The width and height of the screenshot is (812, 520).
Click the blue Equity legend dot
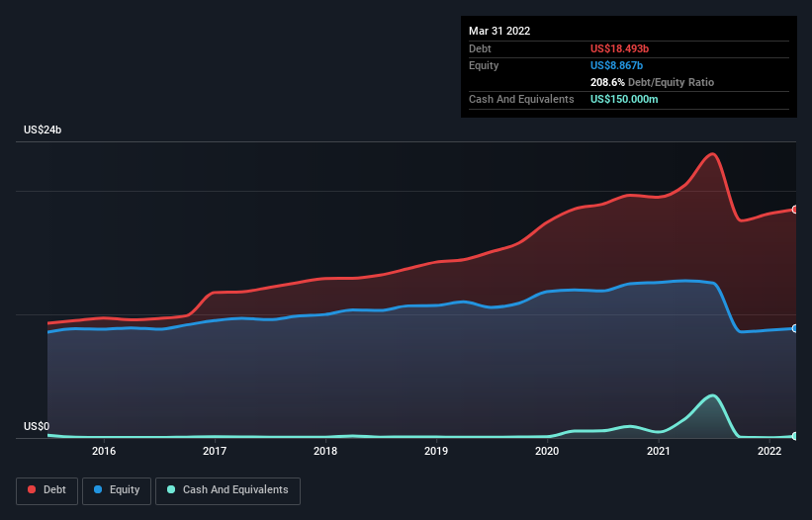coord(98,489)
